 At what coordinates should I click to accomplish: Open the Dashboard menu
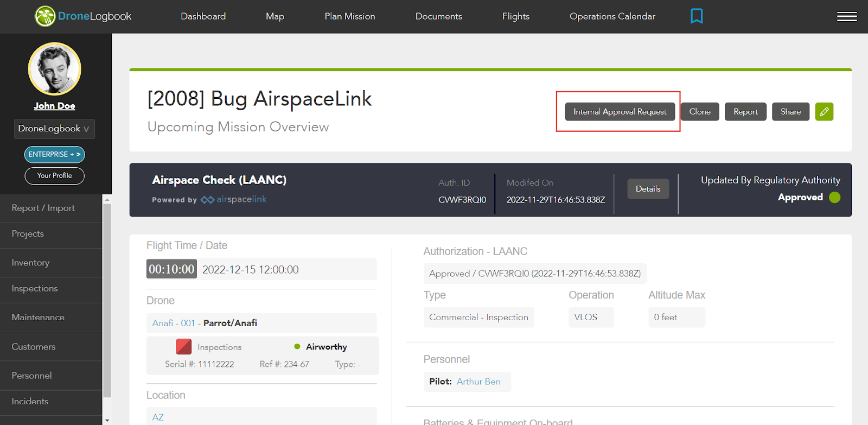(203, 16)
